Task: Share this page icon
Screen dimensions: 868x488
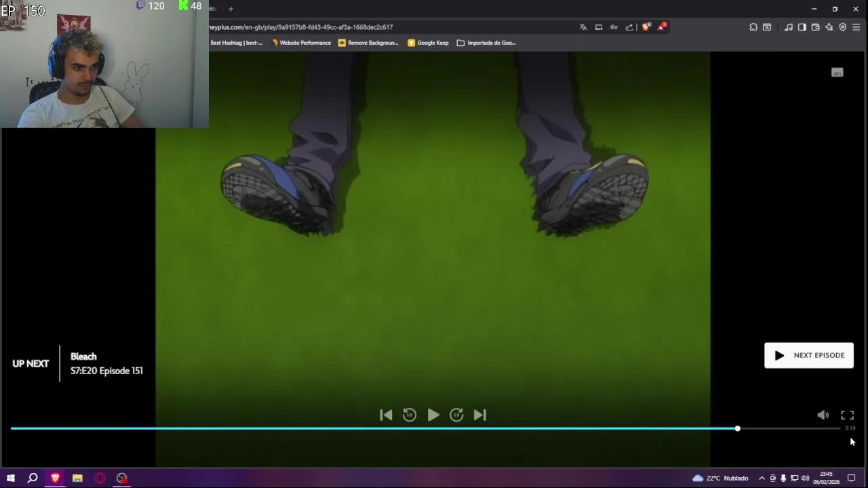Action: (x=629, y=27)
